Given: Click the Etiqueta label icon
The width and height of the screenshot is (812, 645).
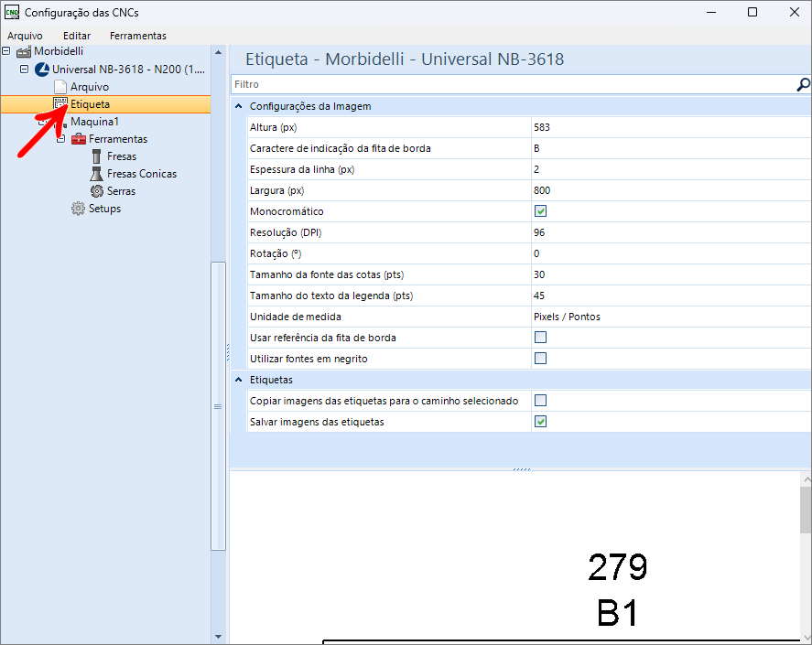Looking at the screenshot, I should pos(60,104).
